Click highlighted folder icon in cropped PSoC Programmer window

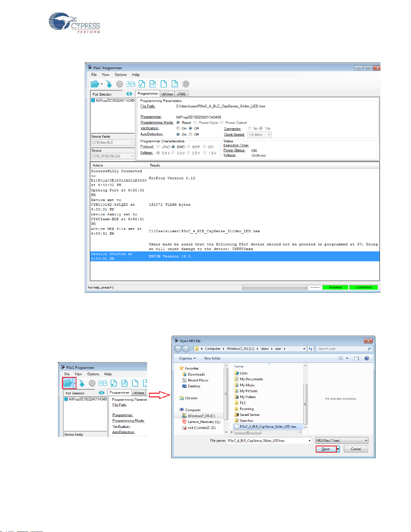(x=68, y=383)
